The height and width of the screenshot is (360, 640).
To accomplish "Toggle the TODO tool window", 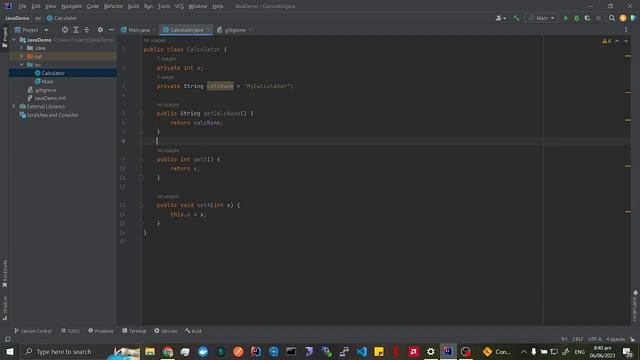I will point(71,331).
